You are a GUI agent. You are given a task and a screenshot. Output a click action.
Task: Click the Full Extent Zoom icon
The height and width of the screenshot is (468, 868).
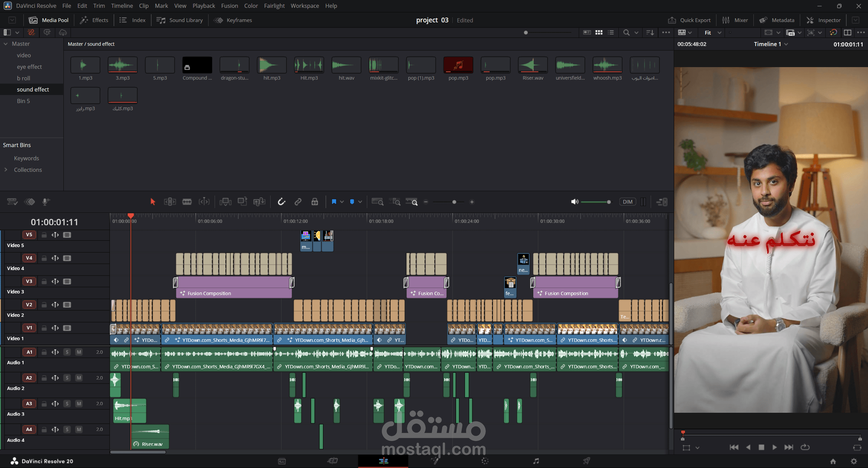click(377, 202)
